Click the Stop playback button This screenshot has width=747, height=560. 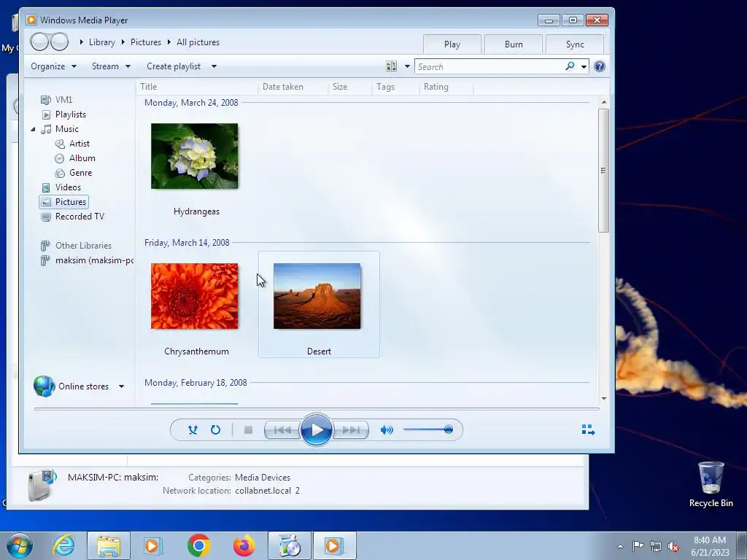(x=248, y=430)
